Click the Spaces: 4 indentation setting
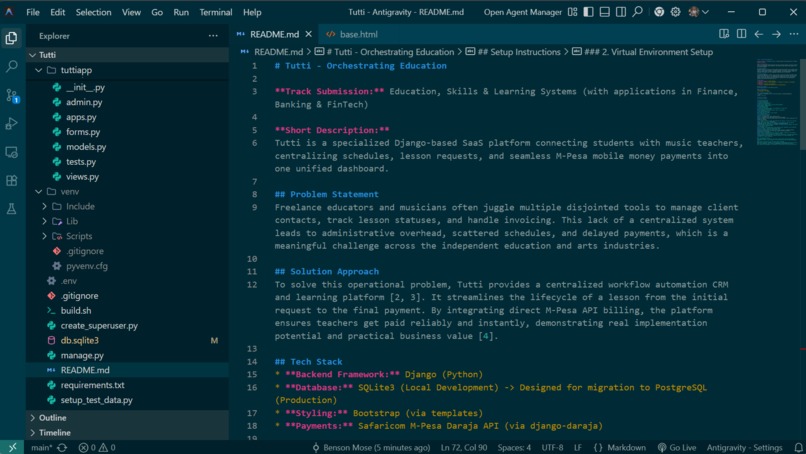The image size is (806, 454). click(514, 447)
